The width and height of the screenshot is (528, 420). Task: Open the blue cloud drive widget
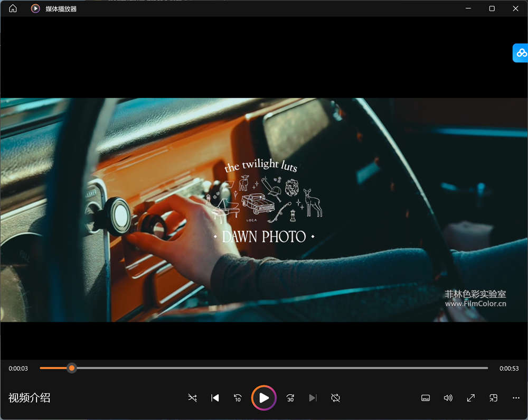(521, 53)
